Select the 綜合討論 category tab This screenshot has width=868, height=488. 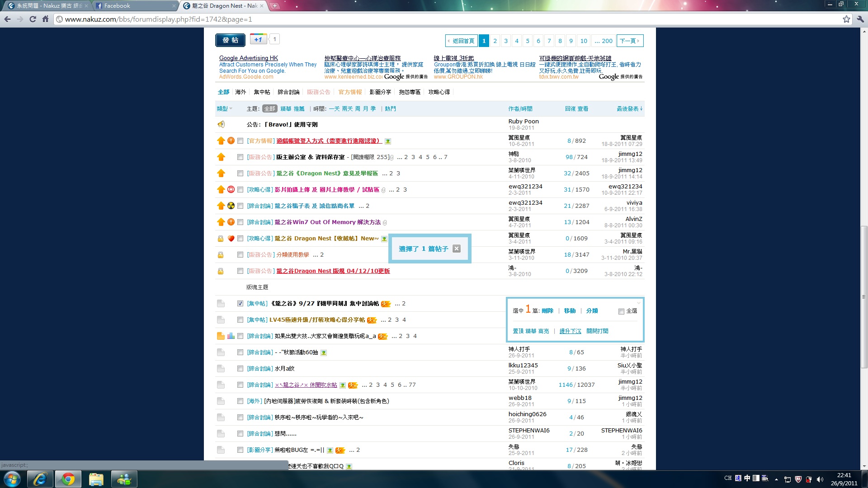click(288, 92)
